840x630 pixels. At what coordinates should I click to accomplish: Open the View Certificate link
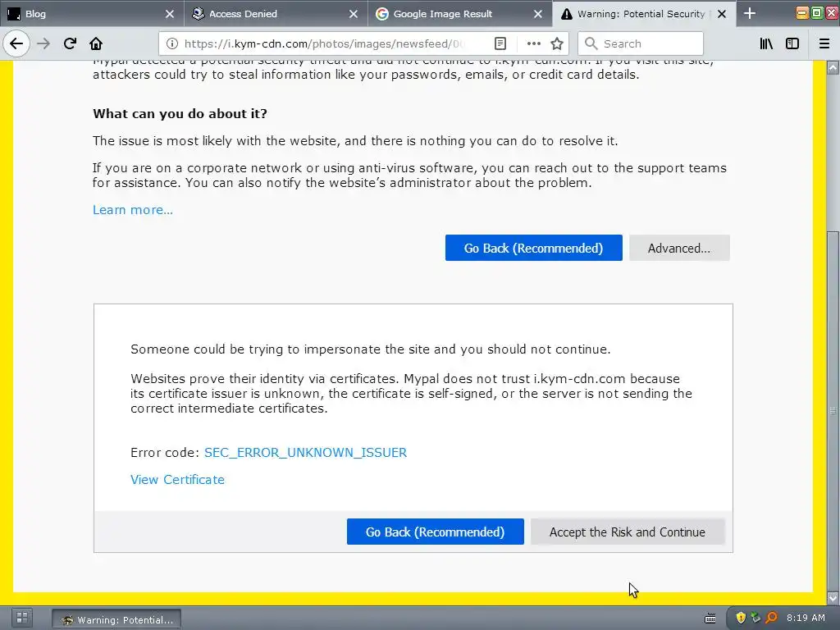[x=177, y=479]
